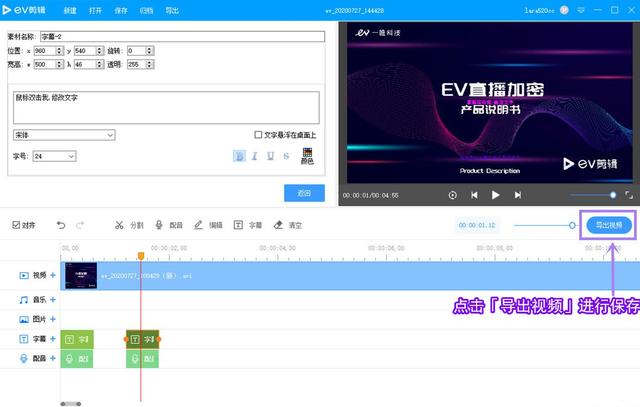Click the 图片 track image icon

coord(24,319)
